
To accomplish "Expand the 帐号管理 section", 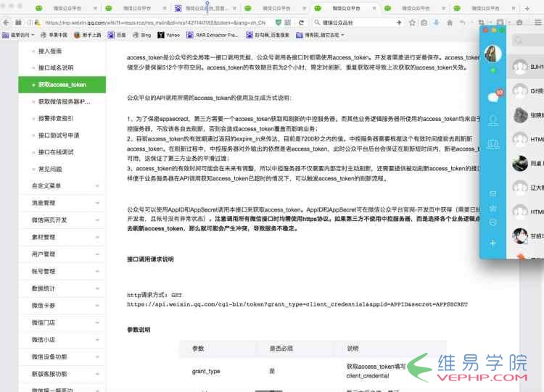I will click(64, 272).
